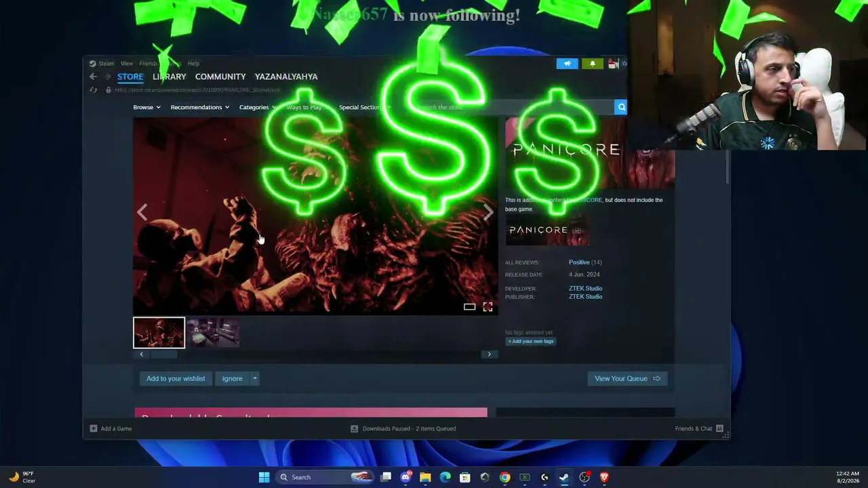868x488 pixels.
Task: Open Task View on the taskbar
Action: (386, 477)
